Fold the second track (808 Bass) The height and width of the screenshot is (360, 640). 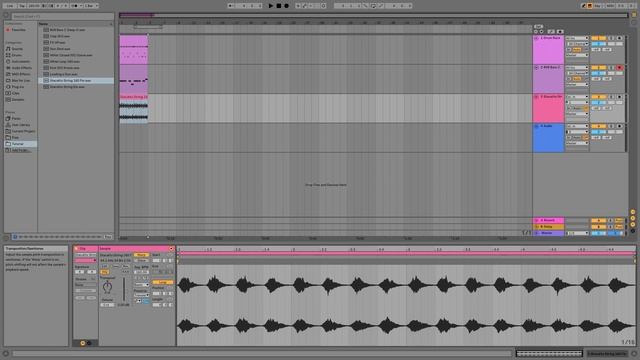pyautogui.click(x=536, y=68)
